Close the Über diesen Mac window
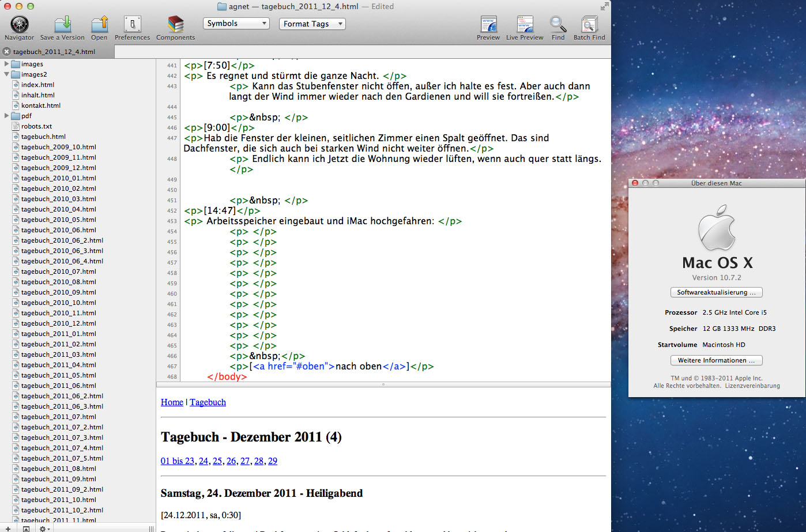 coord(635,183)
